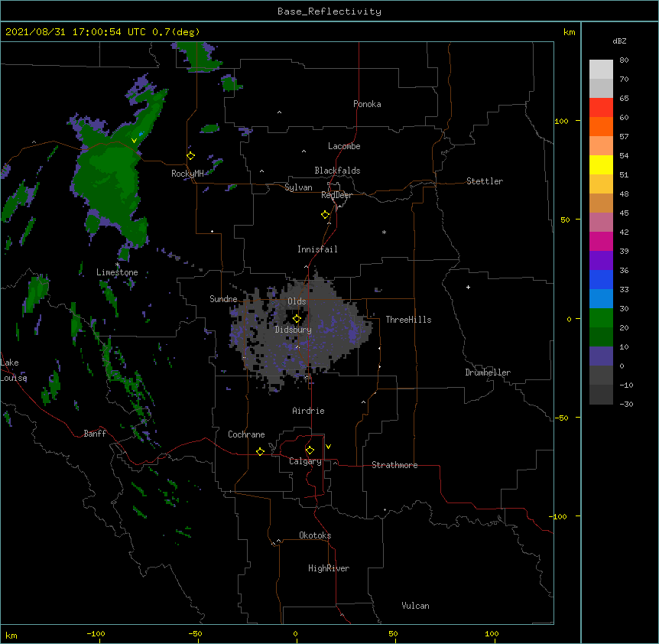
Task: Select the royal blue swatch between 36 and 33
Action: (x=601, y=279)
